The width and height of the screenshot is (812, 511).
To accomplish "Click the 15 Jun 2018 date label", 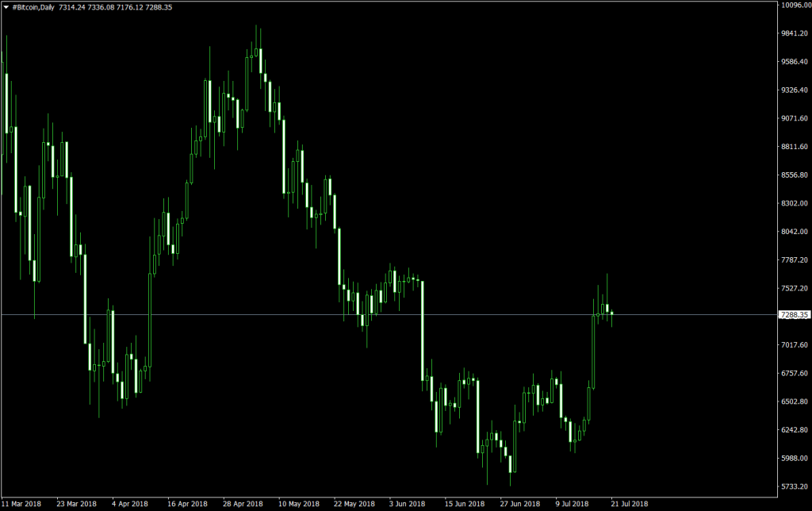I will pos(465,504).
